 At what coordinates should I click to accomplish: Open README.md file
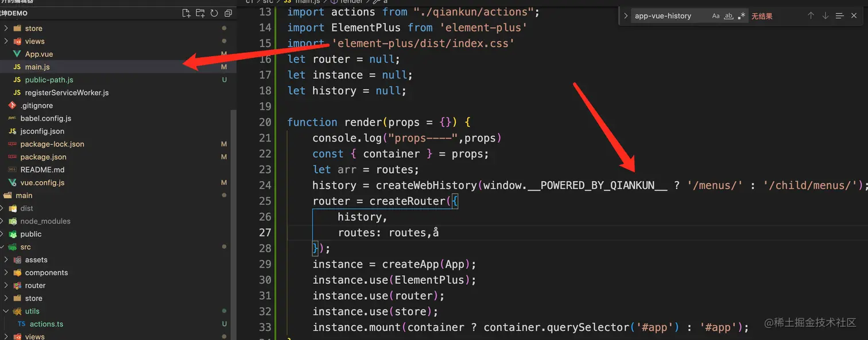tap(42, 170)
